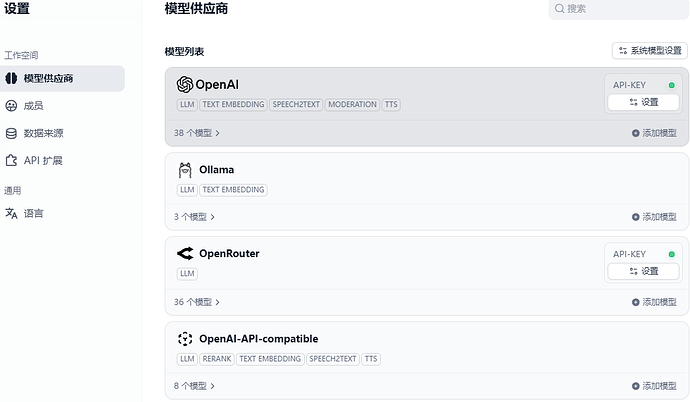Click the 数据来源 database icon
The width and height of the screenshot is (690, 402).
pos(11,133)
